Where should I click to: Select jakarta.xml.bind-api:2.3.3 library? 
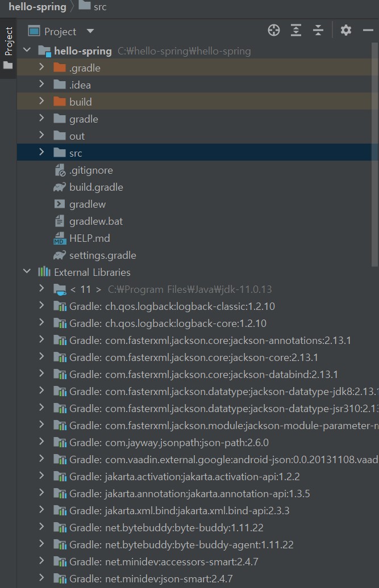click(x=180, y=511)
